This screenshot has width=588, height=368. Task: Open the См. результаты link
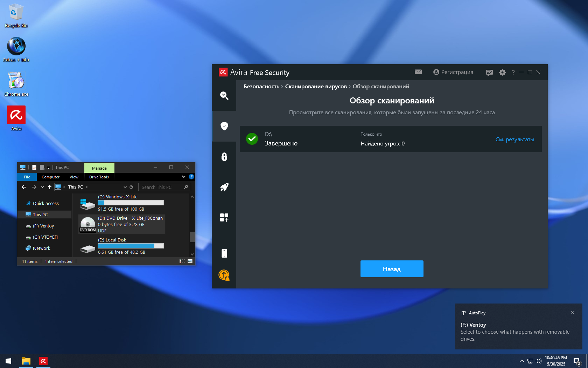(514, 139)
